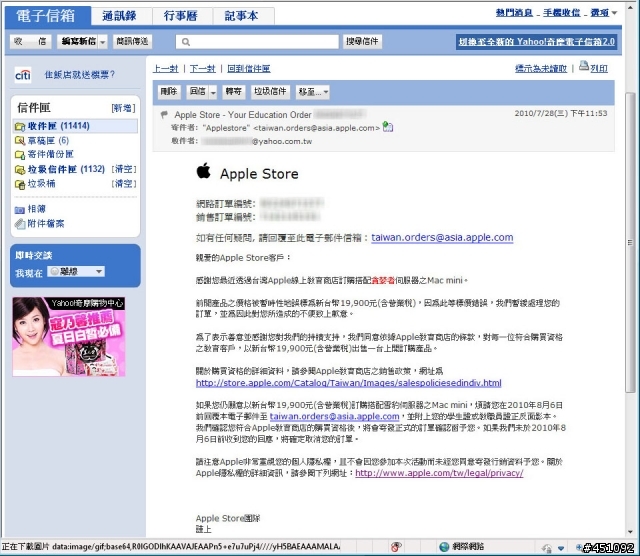Viewport: 640px width, 556px height.
Task: Open the 行事曆 calendar tab
Action: [181, 16]
